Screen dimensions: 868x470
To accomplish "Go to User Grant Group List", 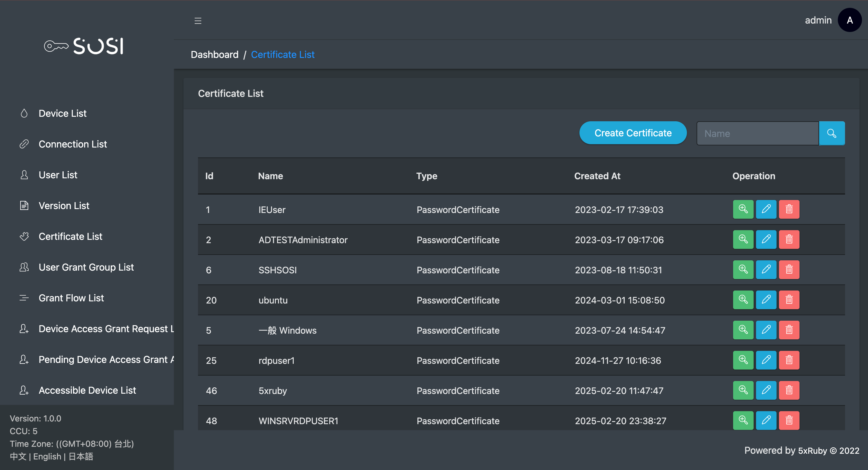I will click(x=86, y=267).
